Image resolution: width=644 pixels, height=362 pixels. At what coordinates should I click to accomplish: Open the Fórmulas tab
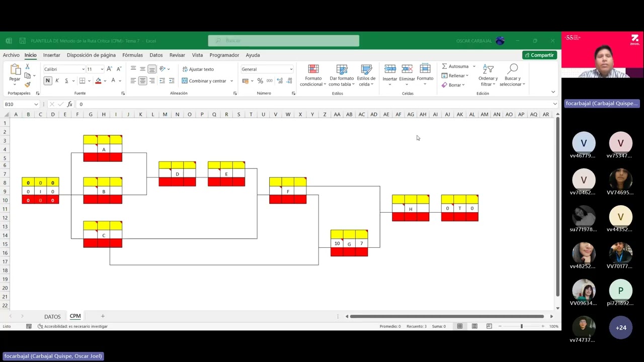pyautogui.click(x=132, y=55)
